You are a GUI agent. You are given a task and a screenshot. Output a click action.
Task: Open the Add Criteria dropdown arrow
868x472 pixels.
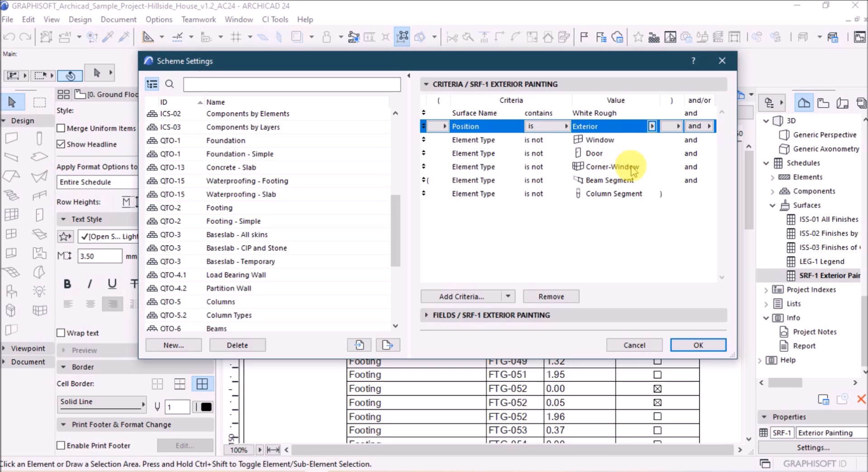(508, 297)
